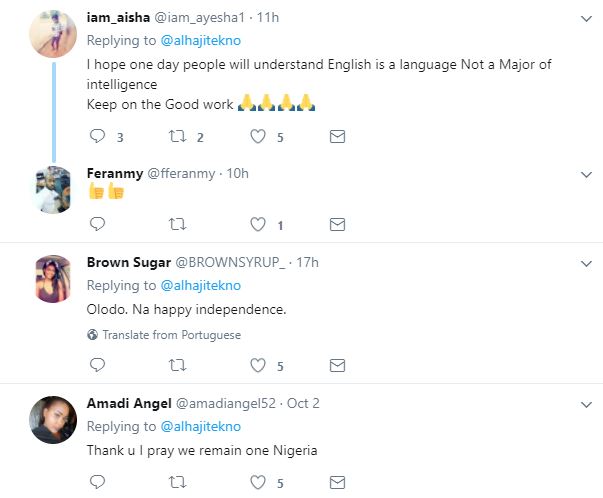Image resolution: width=603 pixels, height=498 pixels.
Task: Open more options for iam_aisha's tweet
Action: [587, 18]
